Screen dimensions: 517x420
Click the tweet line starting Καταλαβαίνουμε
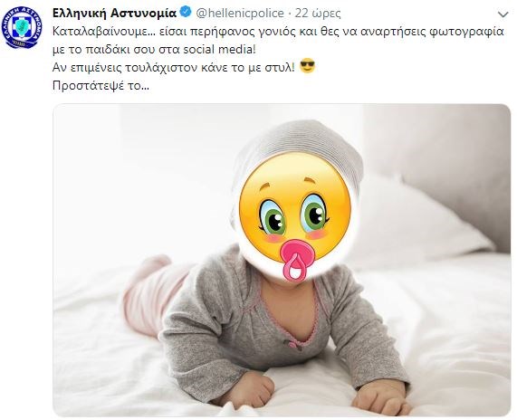pos(278,32)
